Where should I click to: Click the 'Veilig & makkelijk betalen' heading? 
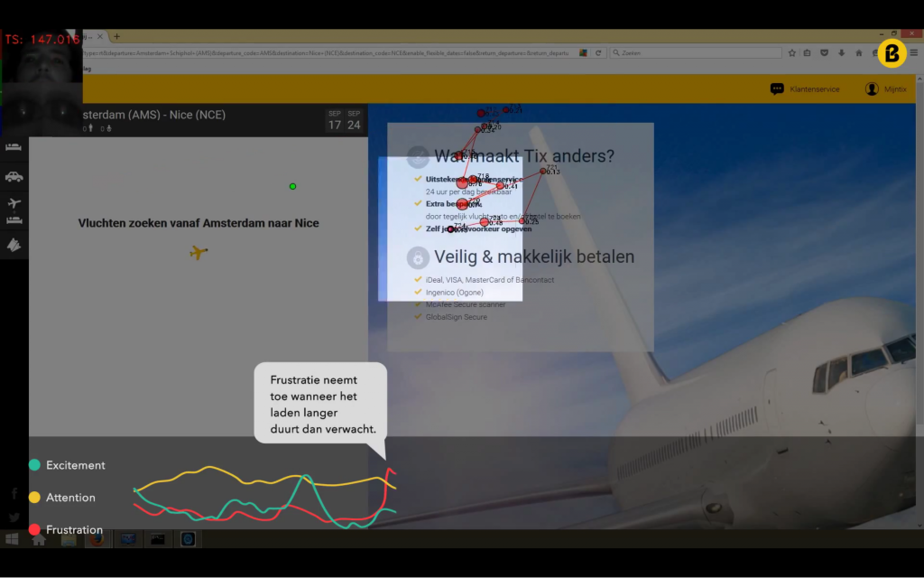tap(534, 256)
